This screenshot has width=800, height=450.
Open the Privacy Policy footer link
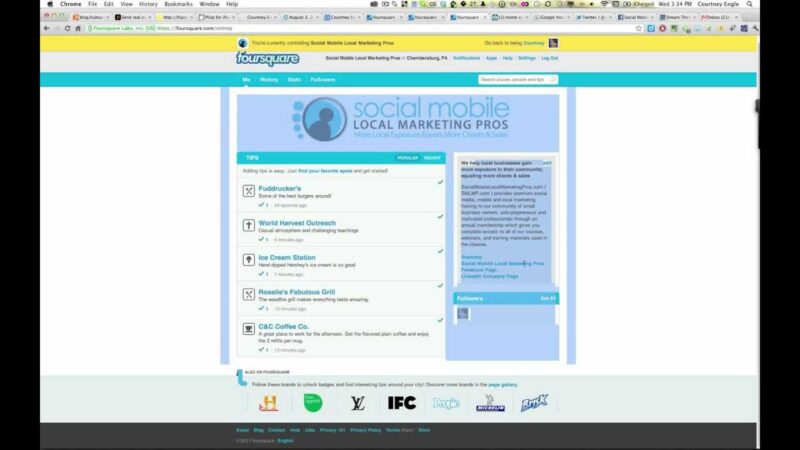point(365,430)
